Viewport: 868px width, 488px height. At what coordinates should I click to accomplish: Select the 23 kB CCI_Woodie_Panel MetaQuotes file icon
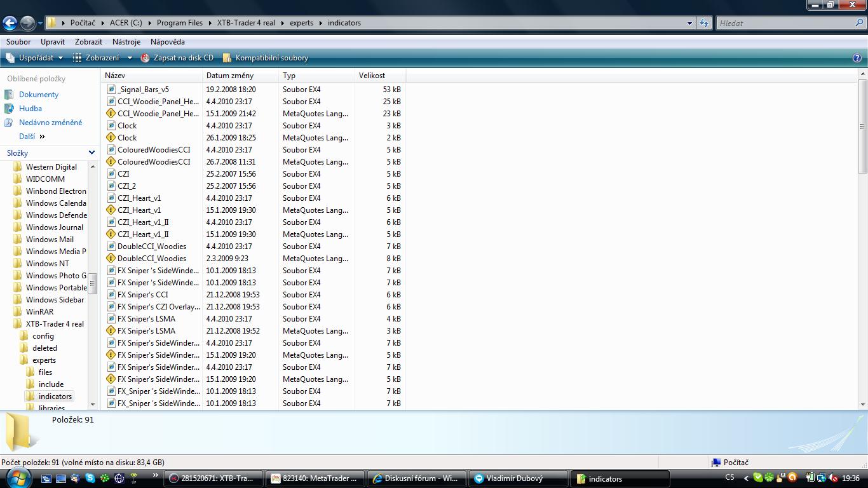point(111,114)
